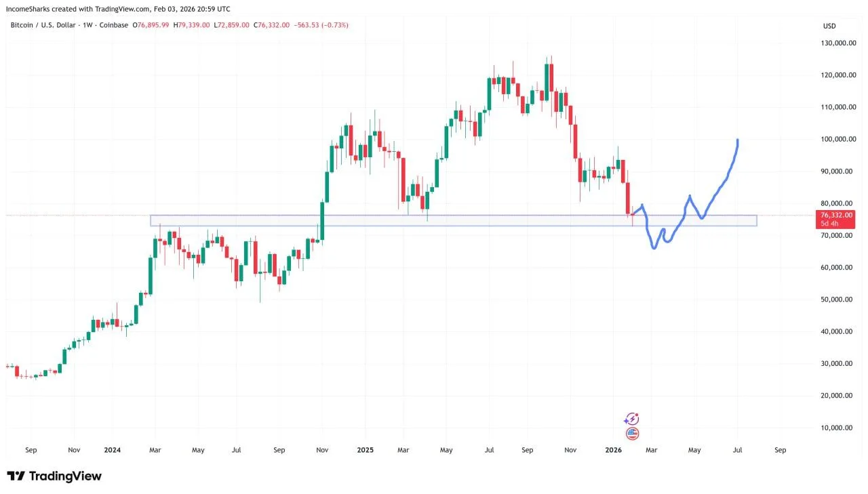Click the 2024 label on the time axis
The image size is (868, 494).
[x=113, y=450]
